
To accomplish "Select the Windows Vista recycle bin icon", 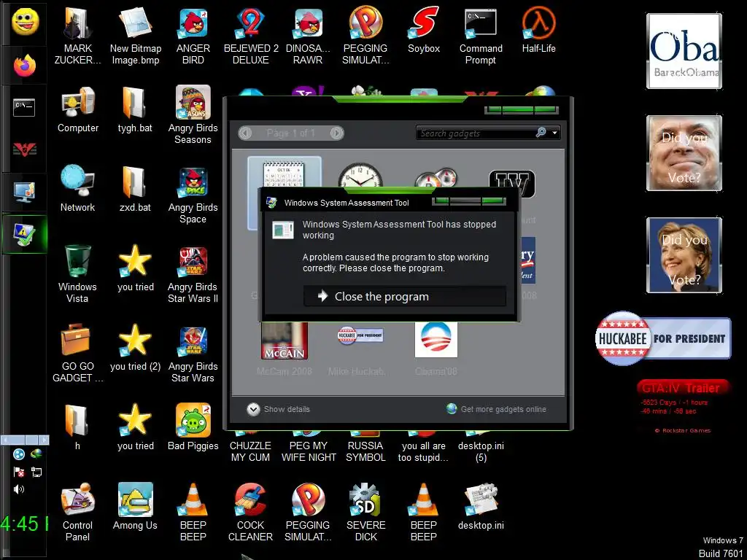I will coord(77,275).
